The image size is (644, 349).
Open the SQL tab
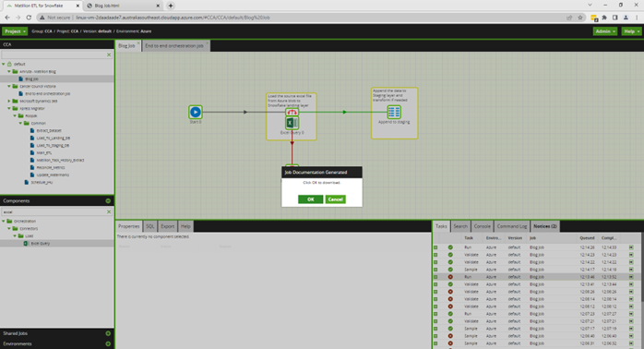click(149, 226)
